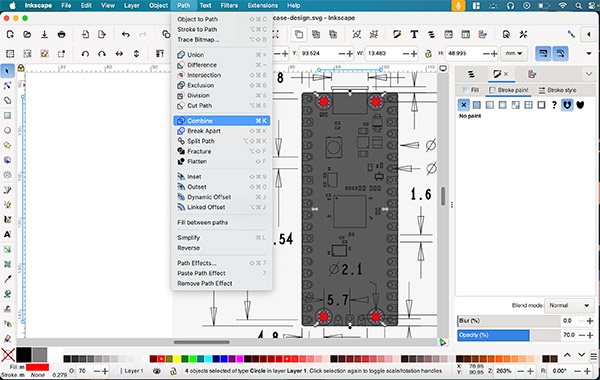600x380 pixels.
Task: Switch to the Fill tab
Action: coord(471,90)
